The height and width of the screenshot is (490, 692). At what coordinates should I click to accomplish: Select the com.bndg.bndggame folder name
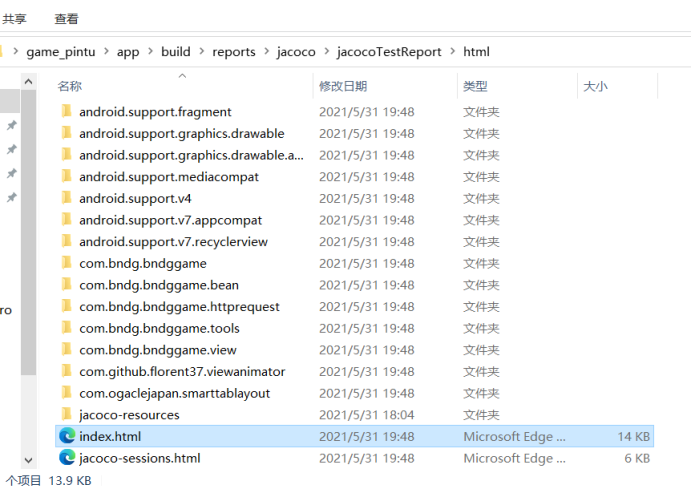click(143, 264)
